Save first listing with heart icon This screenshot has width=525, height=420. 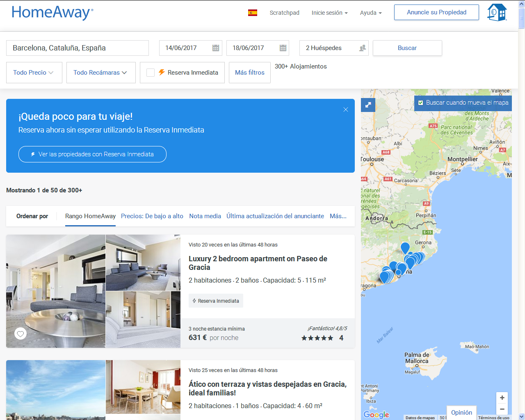click(21, 333)
